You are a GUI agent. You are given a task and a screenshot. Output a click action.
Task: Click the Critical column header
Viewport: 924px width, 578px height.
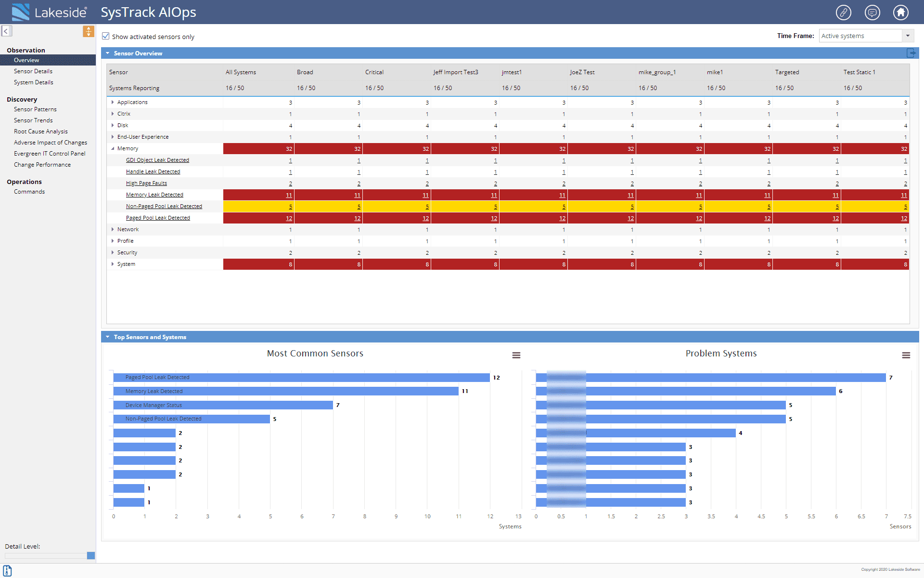point(374,72)
